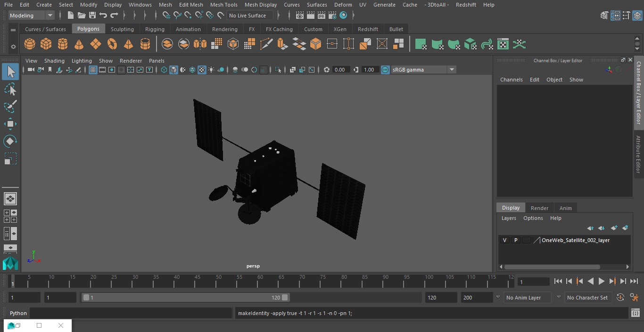Viewport: 644px width, 332px height.
Task: Click the Bridge shelf icon
Action: click(299, 44)
